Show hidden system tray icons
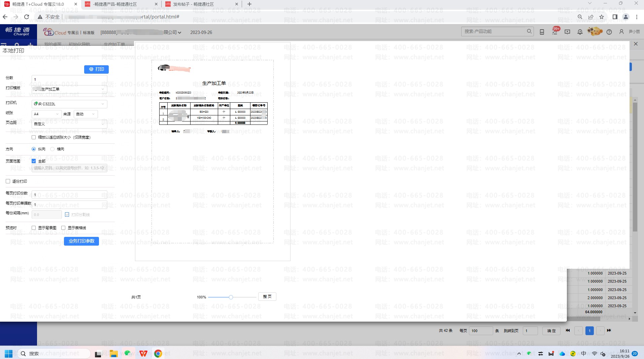 point(519,354)
